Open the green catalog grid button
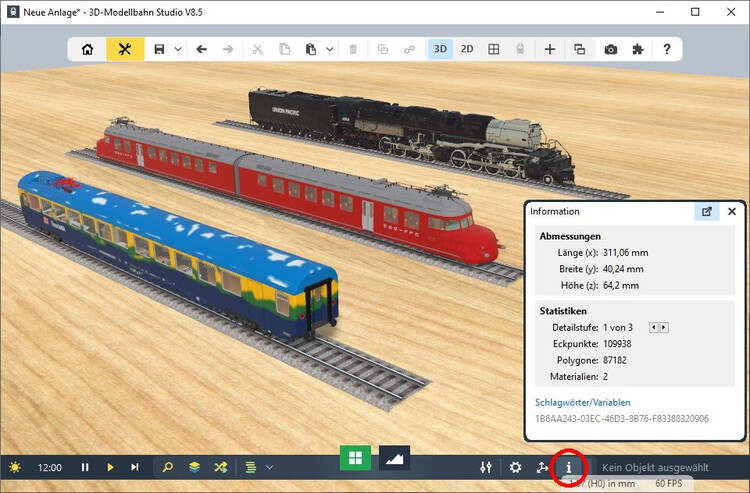750x493 pixels. coord(355,458)
